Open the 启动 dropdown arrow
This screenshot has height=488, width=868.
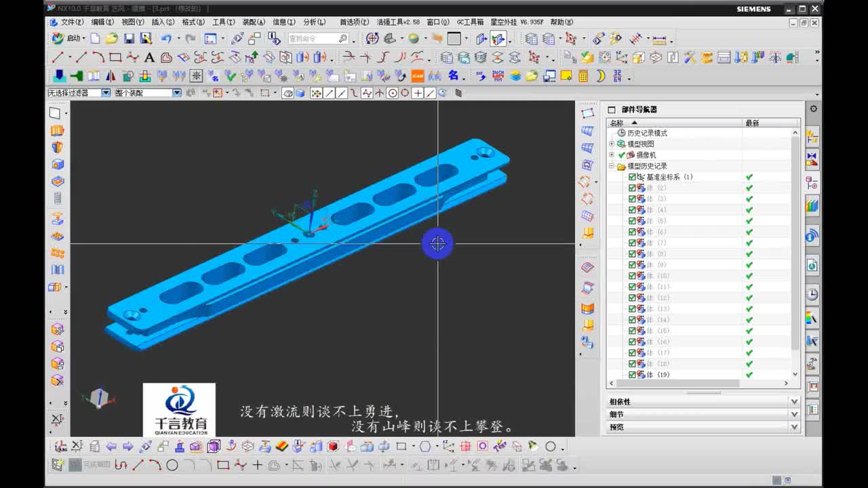tap(84, 39)
